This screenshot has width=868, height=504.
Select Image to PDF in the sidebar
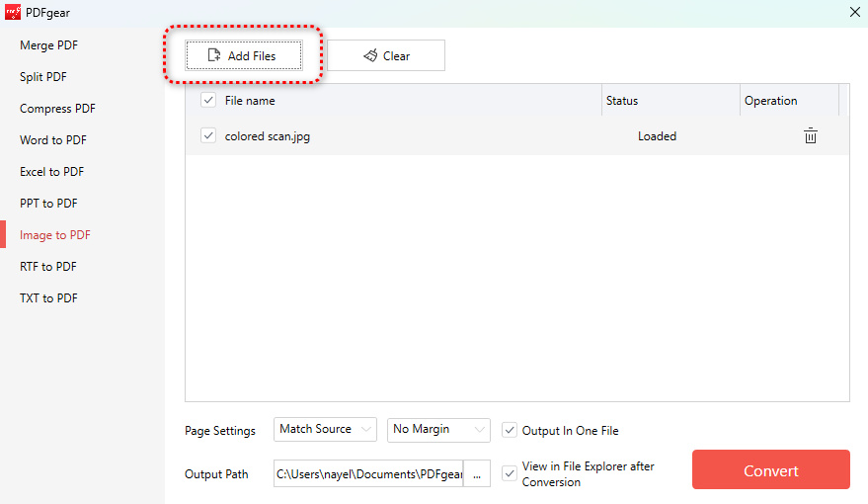pos(54,235)
